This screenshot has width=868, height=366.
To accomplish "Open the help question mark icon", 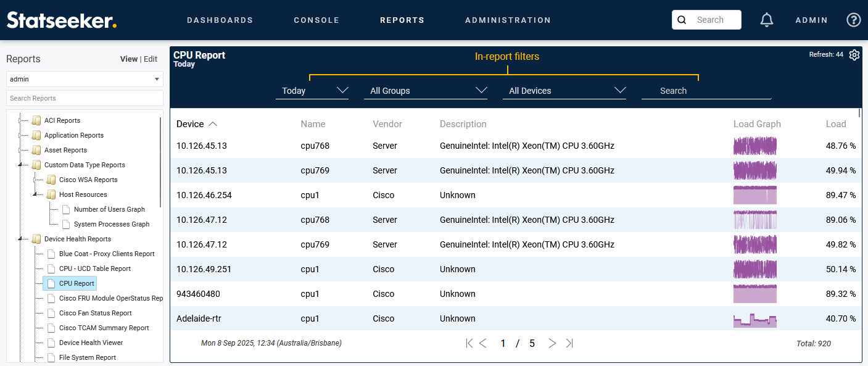I will click(853, 20).
